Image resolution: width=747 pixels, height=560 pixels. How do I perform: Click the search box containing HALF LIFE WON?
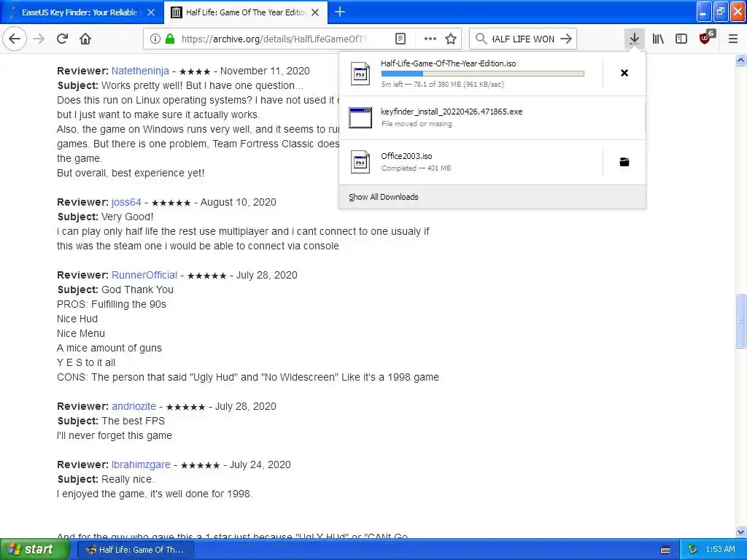tap(523, 39)
